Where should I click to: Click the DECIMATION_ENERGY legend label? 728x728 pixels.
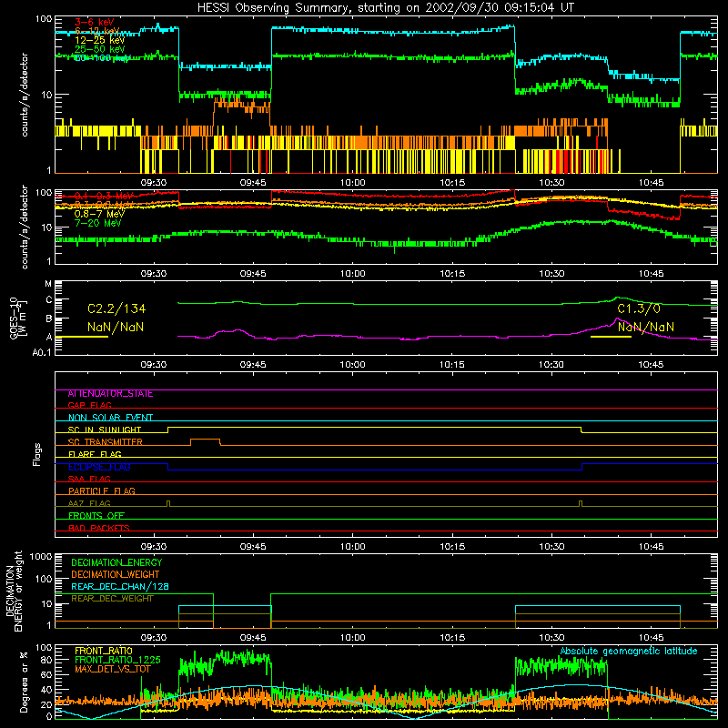point(116,562)
